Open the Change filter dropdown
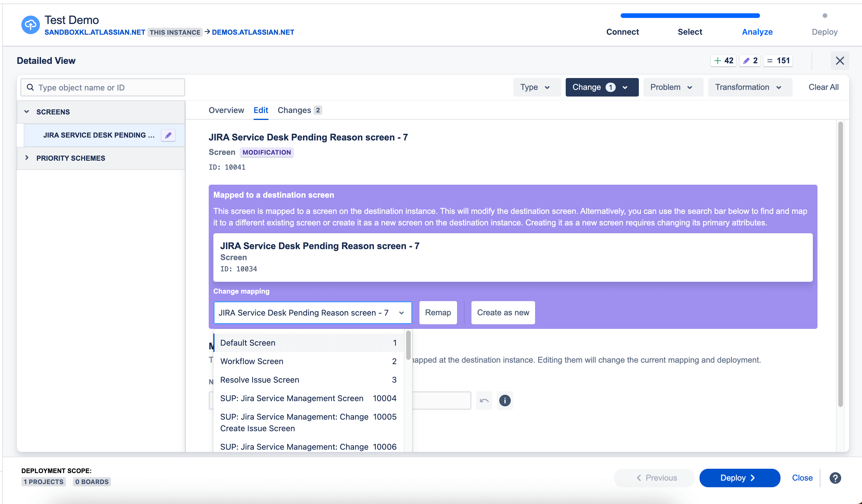The width and height of the screenshot is (862, 504). [602, 87]
